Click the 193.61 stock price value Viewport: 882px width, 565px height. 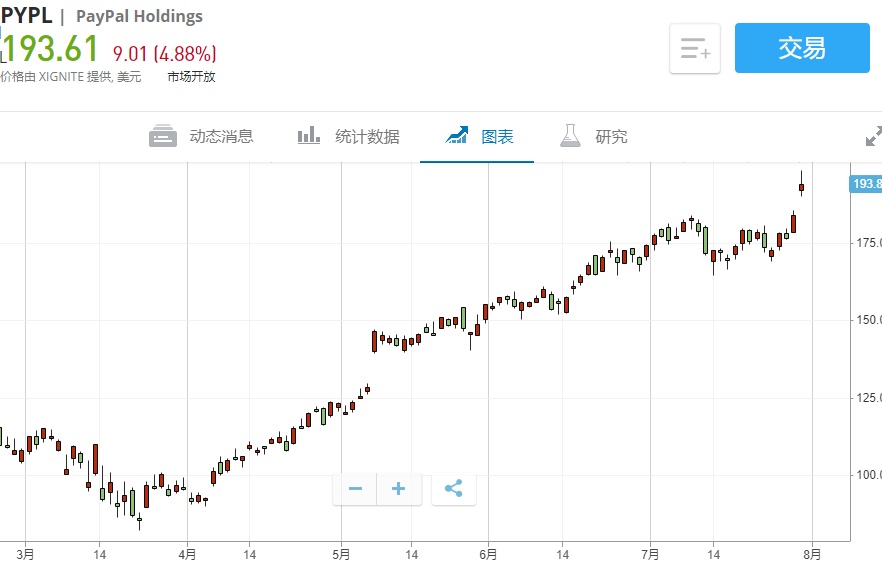pyautogui.click(x=53, y=49)
